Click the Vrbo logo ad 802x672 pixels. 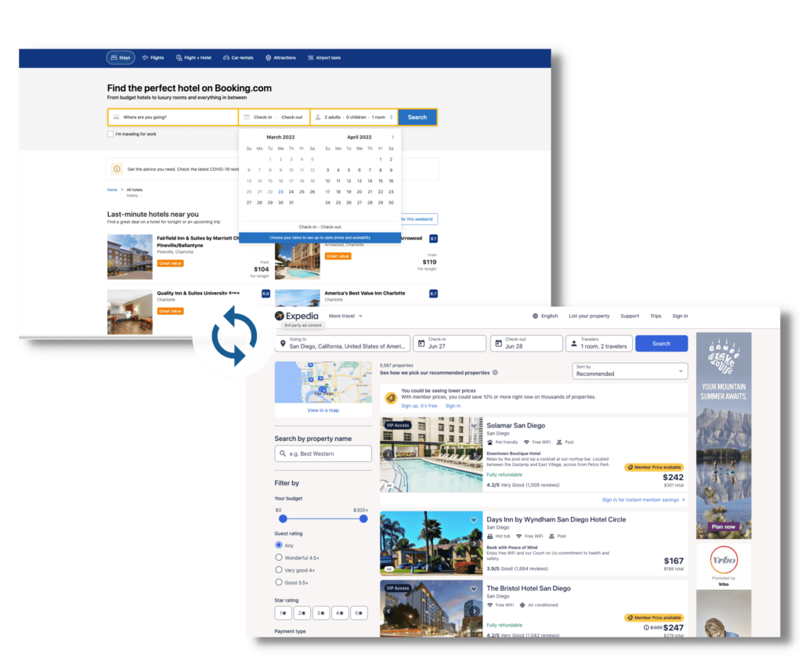pos(724,560)
